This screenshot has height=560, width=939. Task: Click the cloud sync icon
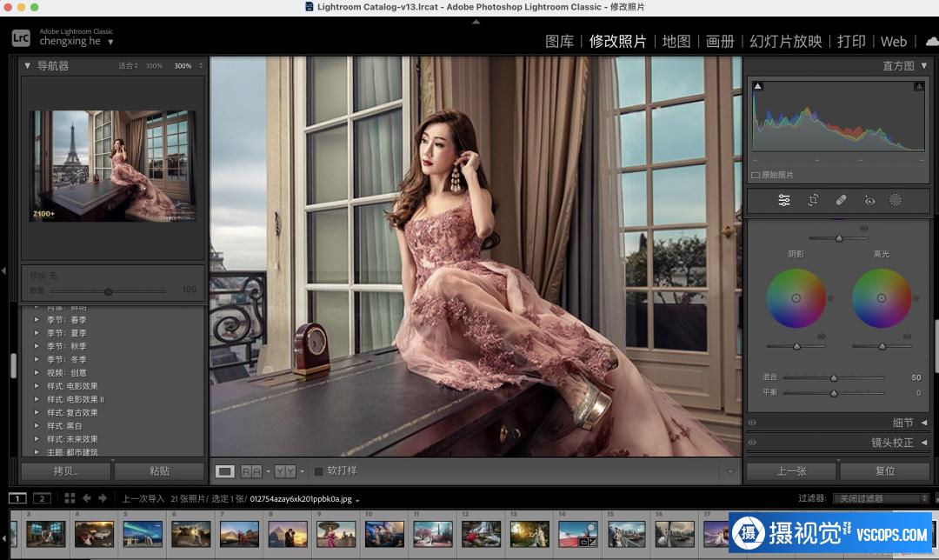tap(932, 42)
